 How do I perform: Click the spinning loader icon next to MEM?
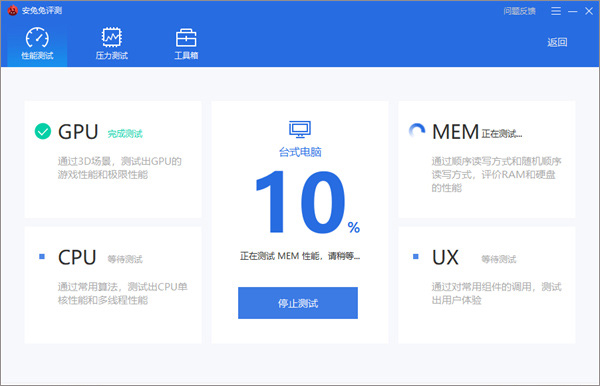pos(417,130)
